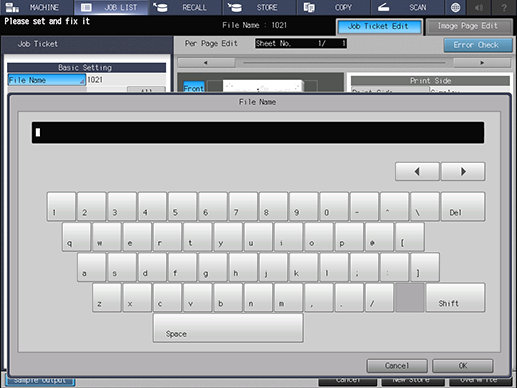517x388 pixels.
Task: Tap the comma key
Action: pyautogui.click(x=319, y=297)
